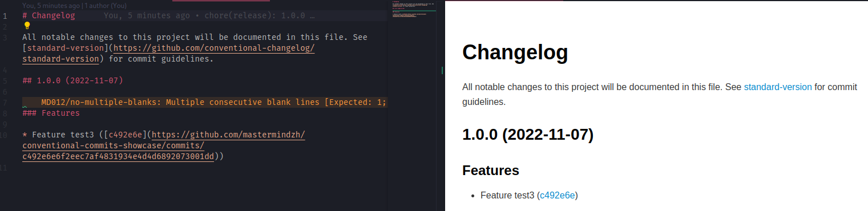The image size is (868, 211).
Task: Click the 'Changelog' heading in preview
Action: click(x=515, y=52)
